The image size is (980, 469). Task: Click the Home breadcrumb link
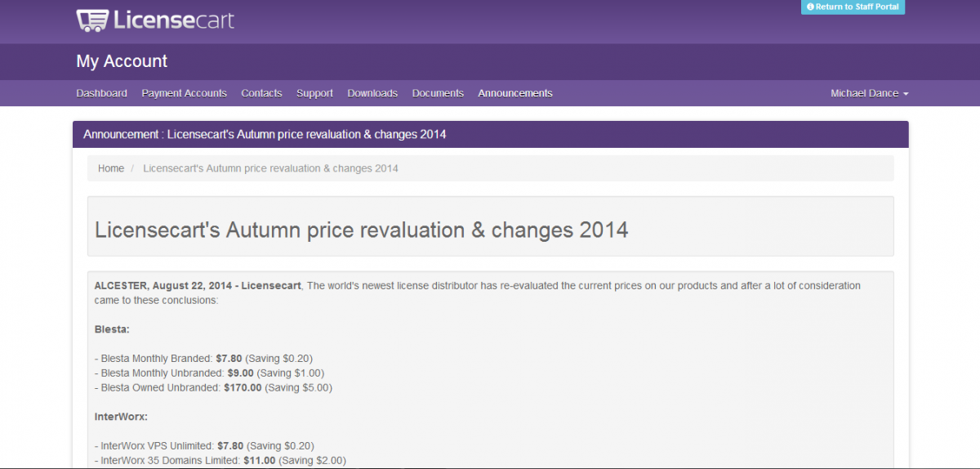pos(111,168)
